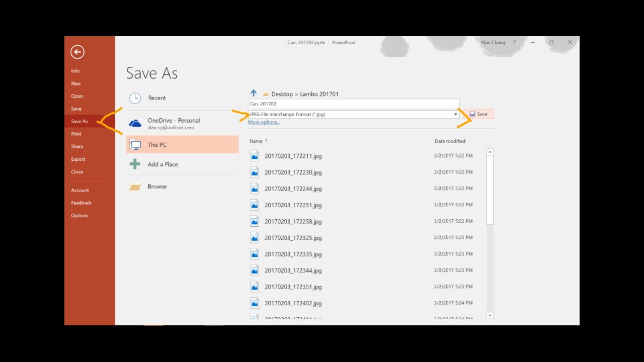Select file name 20170203_172211.jpg
Viewport: 644px width, 362px height.
coord(293,156)
